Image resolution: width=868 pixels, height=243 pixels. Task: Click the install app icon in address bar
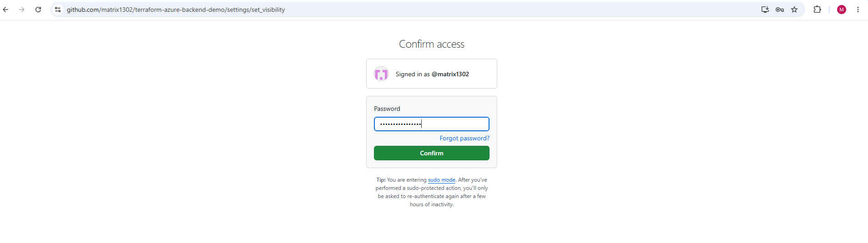click(765, 10)
